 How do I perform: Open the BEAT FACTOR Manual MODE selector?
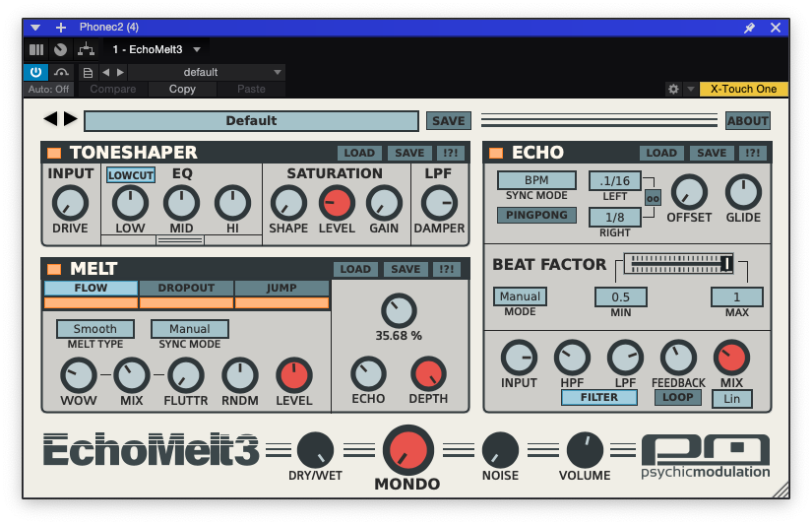pyautogui.click(x=520, y=296)
